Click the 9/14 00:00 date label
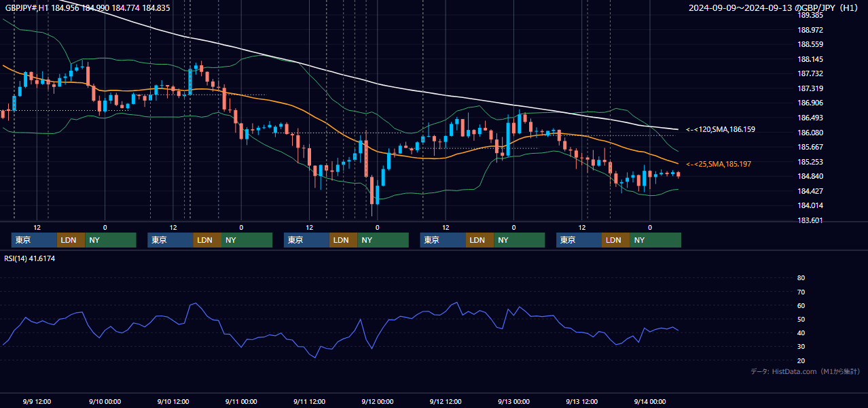The width and height of the screenshot is (868, 408). click(650, 401)
